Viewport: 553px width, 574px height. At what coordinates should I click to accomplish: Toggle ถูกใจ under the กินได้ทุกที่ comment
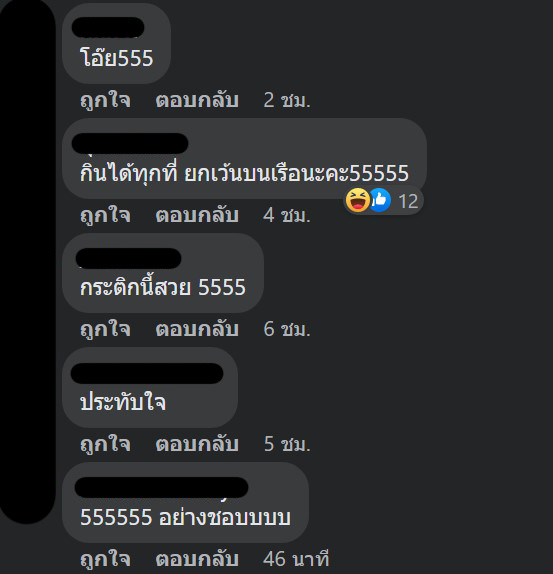tap(105, 215)
